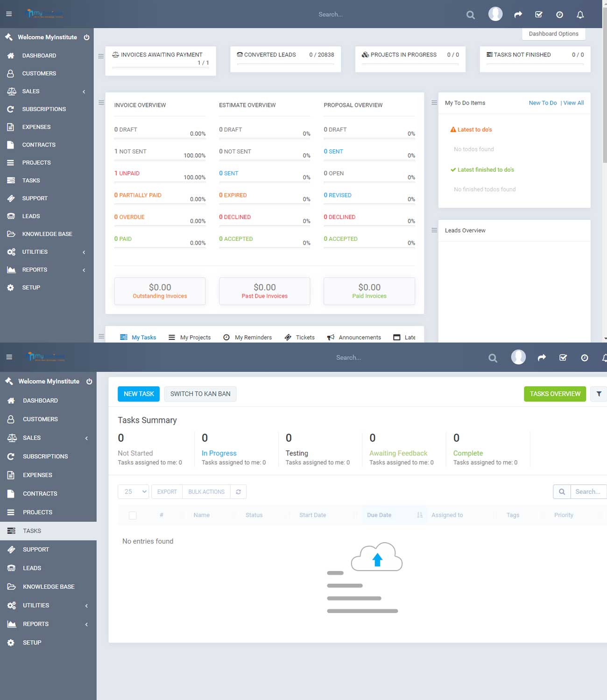Open the tasks filter funnel icon

pyautogui.click(x=599, y=394)
